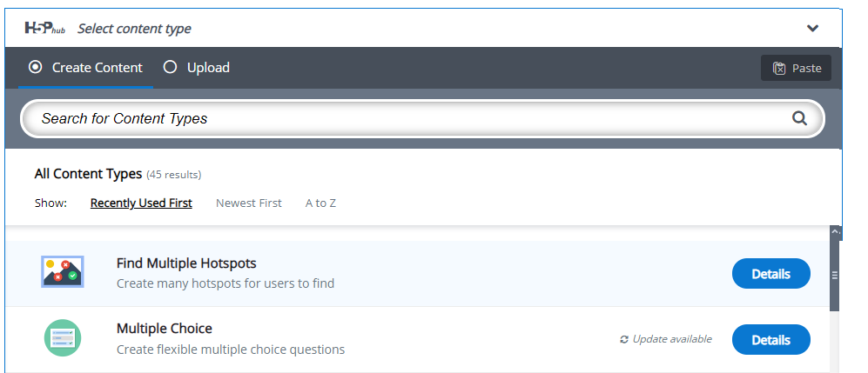Collapse the content type chevron
Viewport: 868px width, 373px height.
[812, 28]
